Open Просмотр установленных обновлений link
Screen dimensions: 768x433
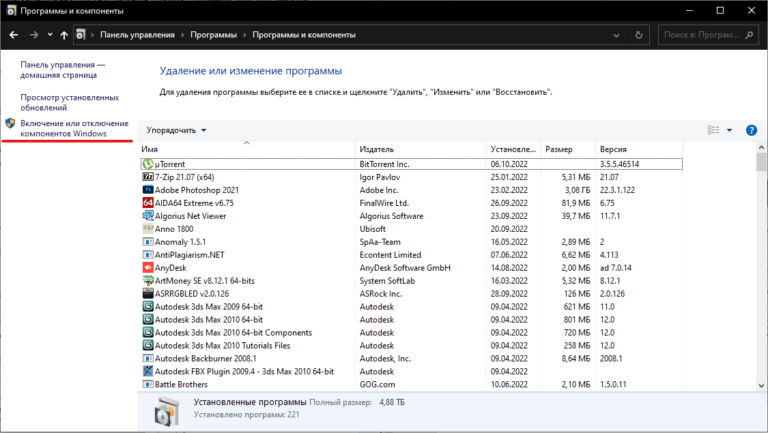tap(69, 102)
